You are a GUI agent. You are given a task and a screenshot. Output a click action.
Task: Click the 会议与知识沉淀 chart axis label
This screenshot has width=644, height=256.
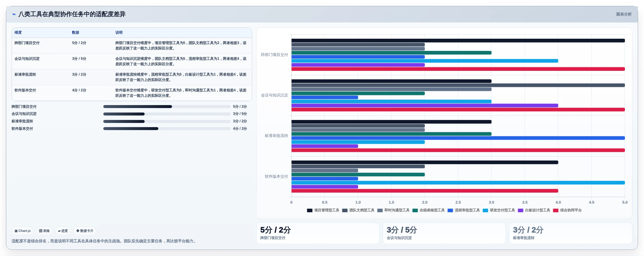(274, 95)
